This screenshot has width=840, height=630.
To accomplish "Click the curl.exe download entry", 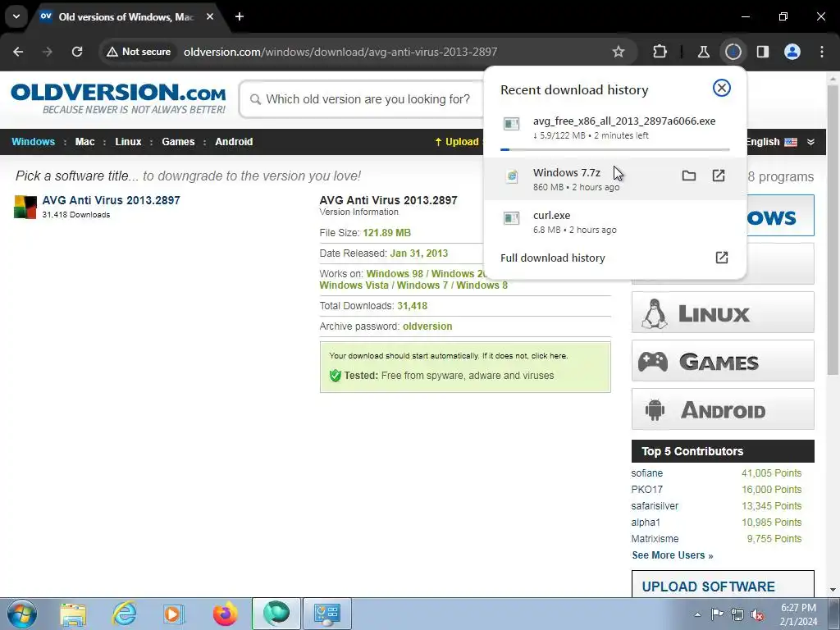I will click(x=614, y=221).
